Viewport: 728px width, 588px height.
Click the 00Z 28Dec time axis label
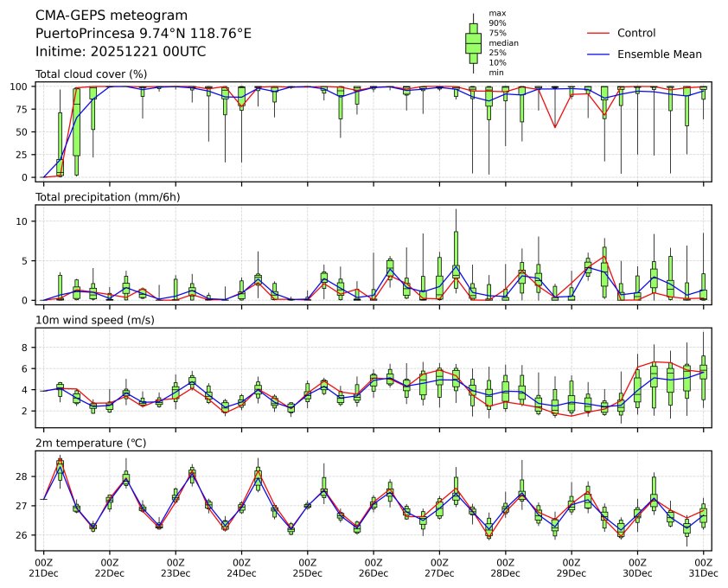tap(505, 566)
